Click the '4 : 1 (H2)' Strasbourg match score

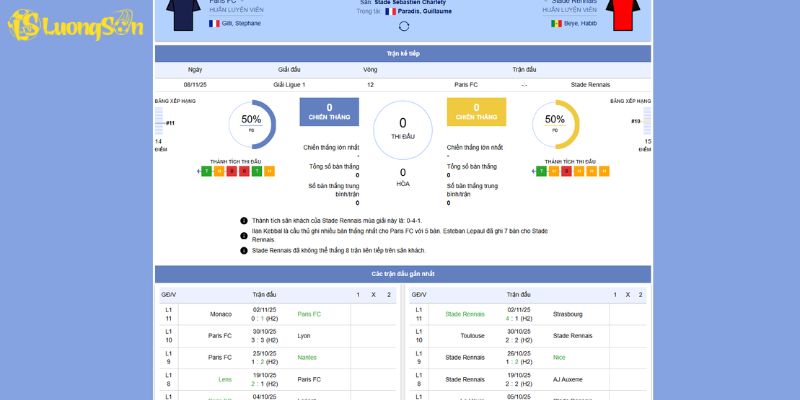tap(519, 319)
